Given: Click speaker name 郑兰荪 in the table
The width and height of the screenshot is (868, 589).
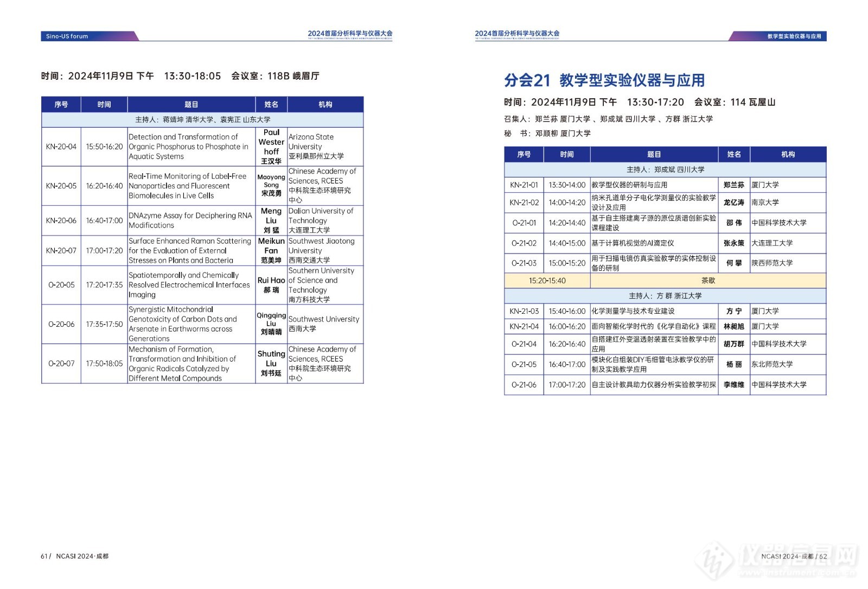Looking at the screenshot, I should [x=734, y=185].
